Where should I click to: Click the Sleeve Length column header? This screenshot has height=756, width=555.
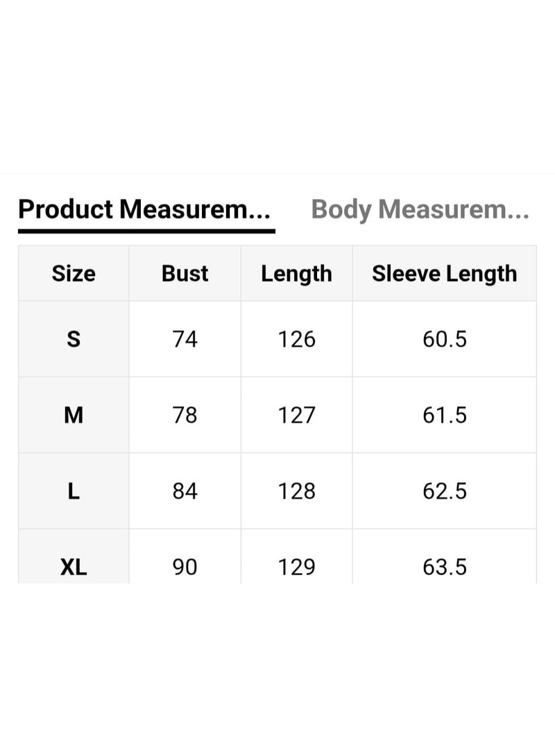(445, 273)
